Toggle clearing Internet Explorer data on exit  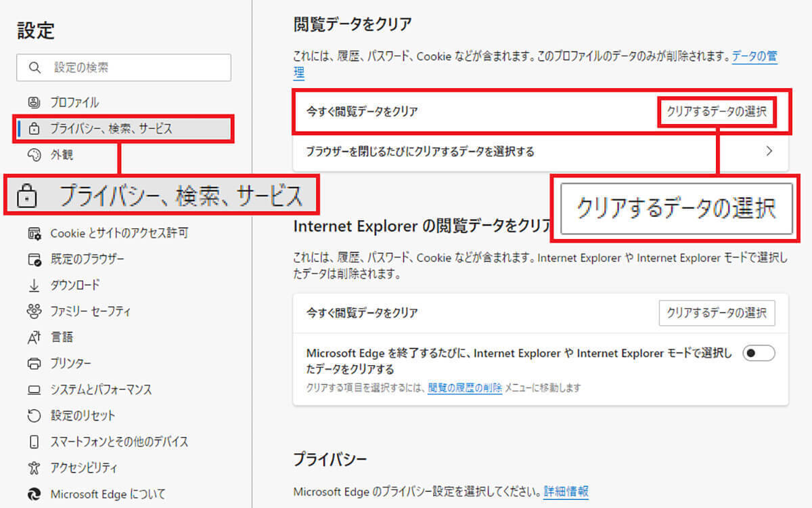759,353
